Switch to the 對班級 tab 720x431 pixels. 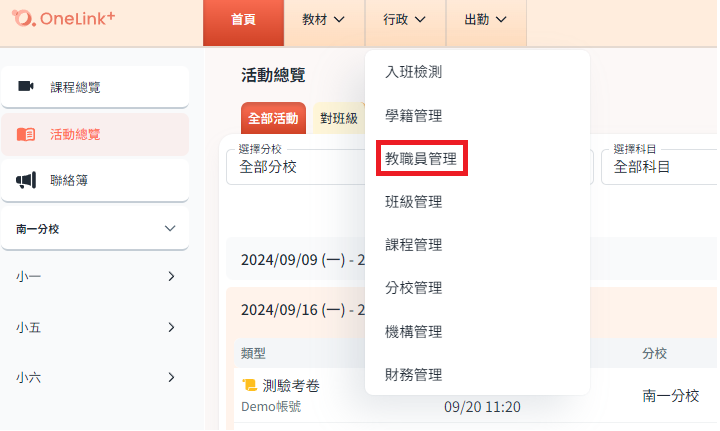tap(339, 118)
